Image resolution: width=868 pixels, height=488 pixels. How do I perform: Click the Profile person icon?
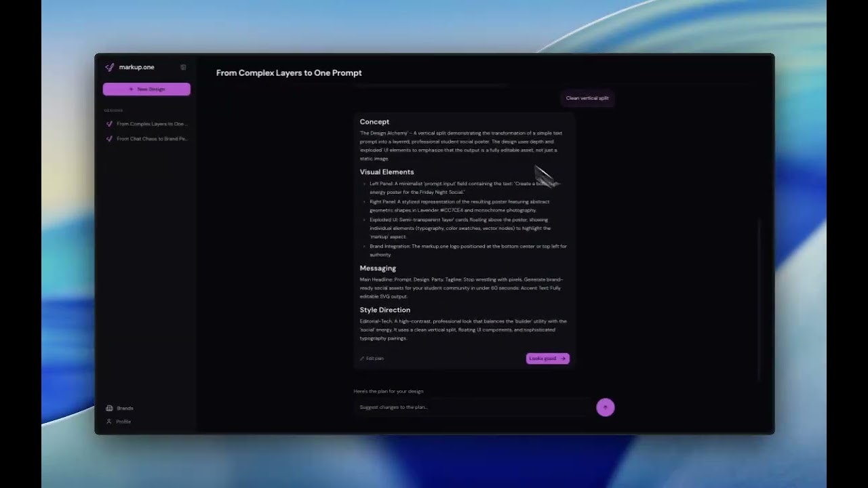point(109,422)
